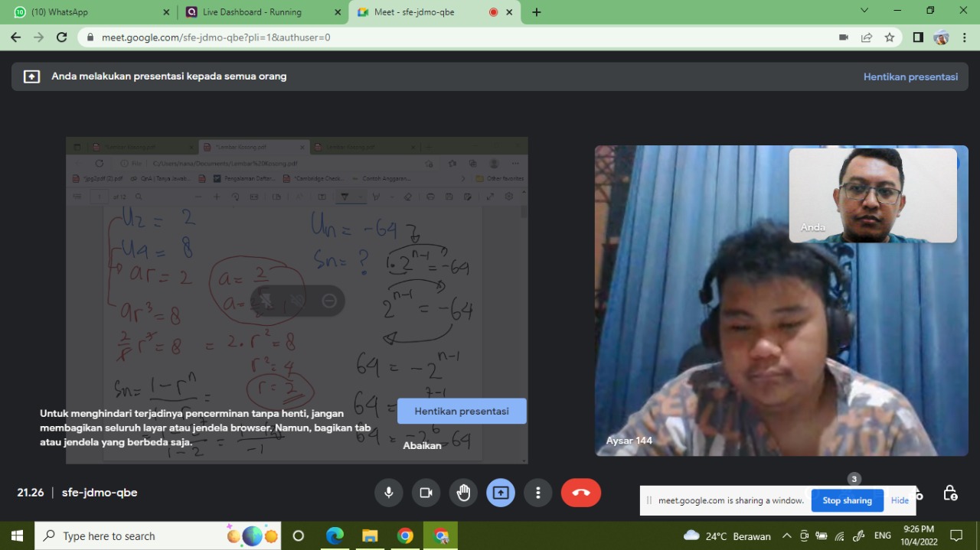Viewport: 980px width, 550px height.
Task: Click the present screen button
Action: [501, 493]
